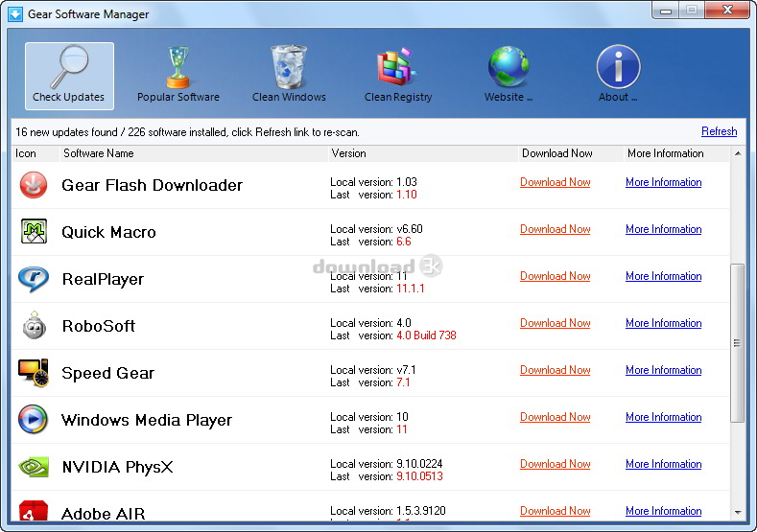The image size is (757, 532).
Task: Download Now for RealPlayer
Action: click(556, 276)
